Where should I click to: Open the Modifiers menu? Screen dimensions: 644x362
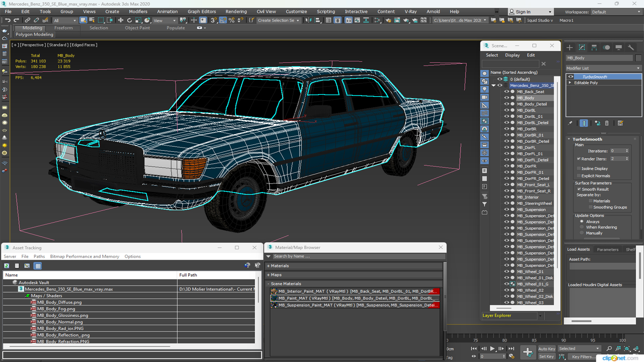138,11
